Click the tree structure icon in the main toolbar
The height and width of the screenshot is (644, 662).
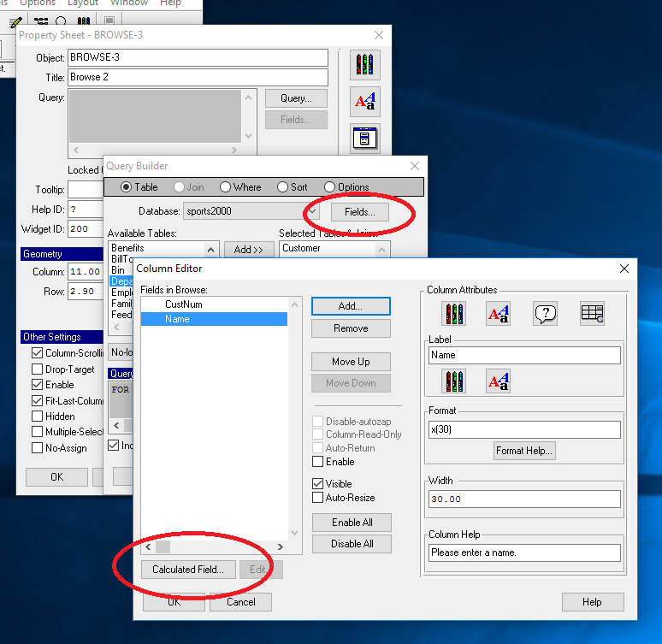tap(41, 21)
